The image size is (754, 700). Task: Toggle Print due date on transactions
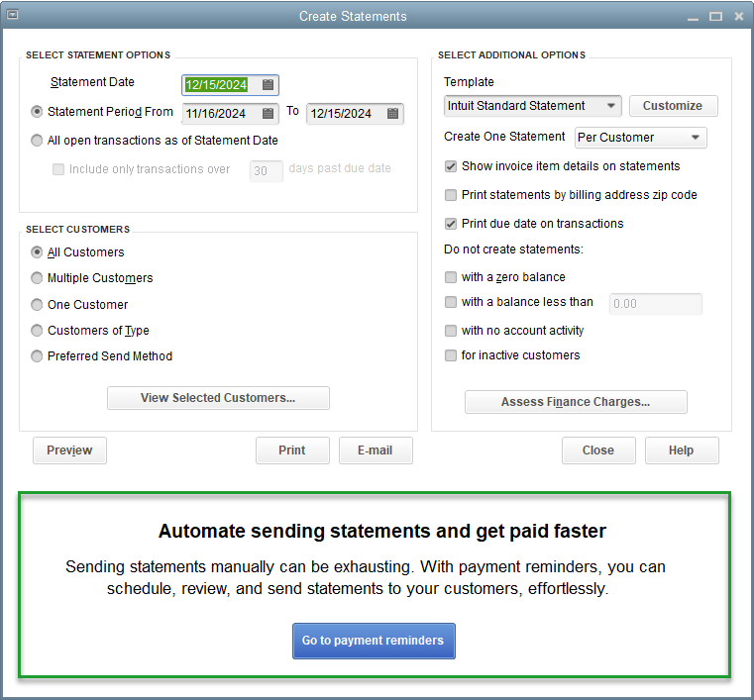tap(452, 224)
